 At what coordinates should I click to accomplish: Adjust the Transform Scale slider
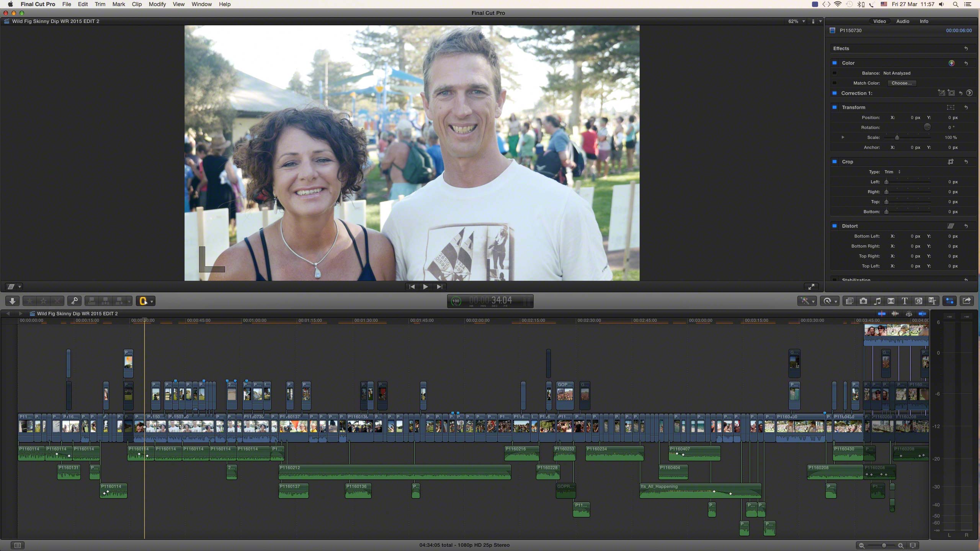(x=897, y=137)
